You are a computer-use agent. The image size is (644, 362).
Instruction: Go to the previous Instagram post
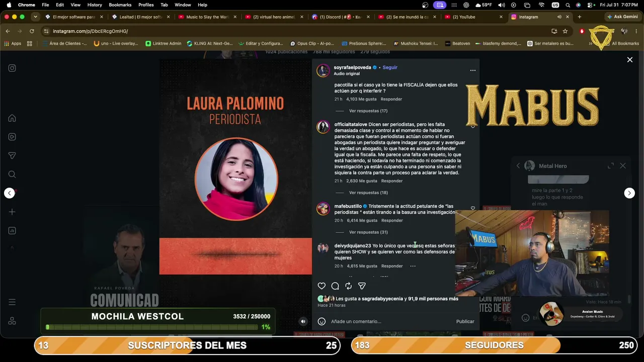click(10, 193)
